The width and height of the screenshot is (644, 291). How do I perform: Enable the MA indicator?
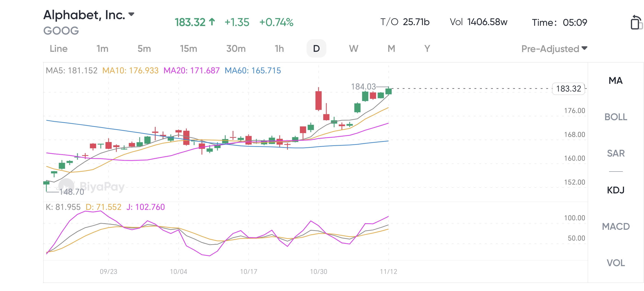[615, 81]
